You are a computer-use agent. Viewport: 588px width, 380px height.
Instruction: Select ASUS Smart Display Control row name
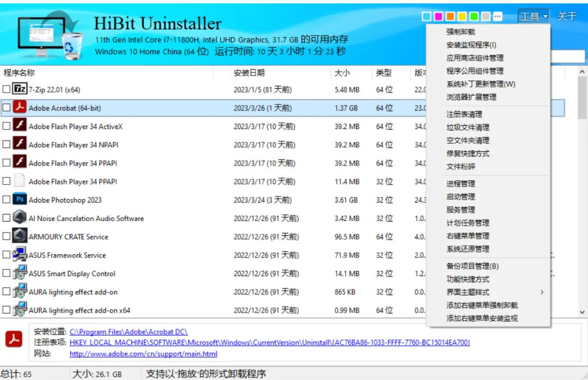click(x=72, y=273)
